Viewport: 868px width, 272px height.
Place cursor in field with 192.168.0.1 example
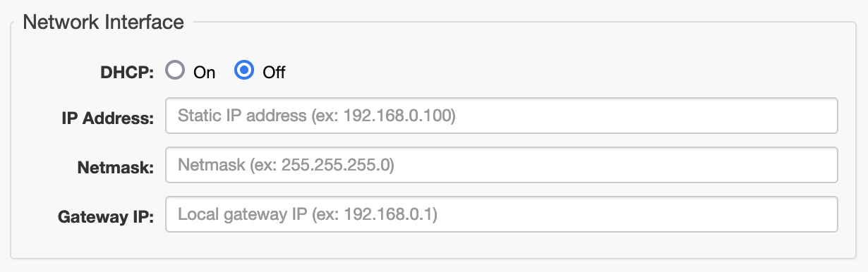(502, 214)
